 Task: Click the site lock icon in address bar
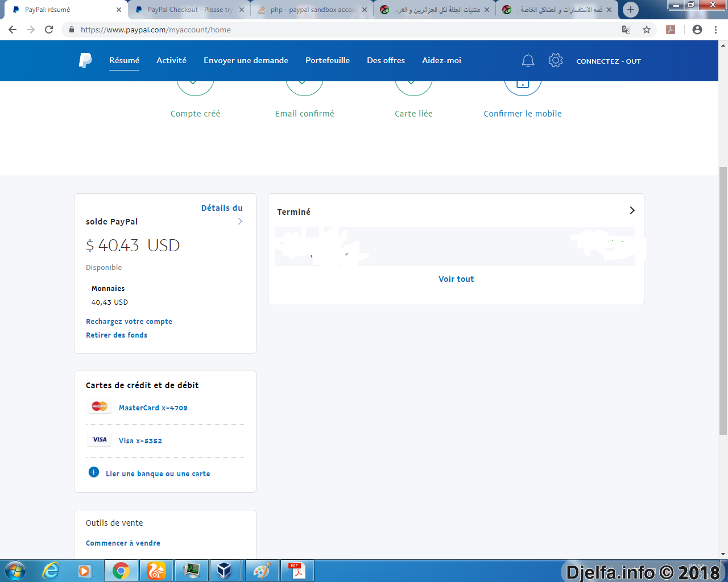point(71,30)
